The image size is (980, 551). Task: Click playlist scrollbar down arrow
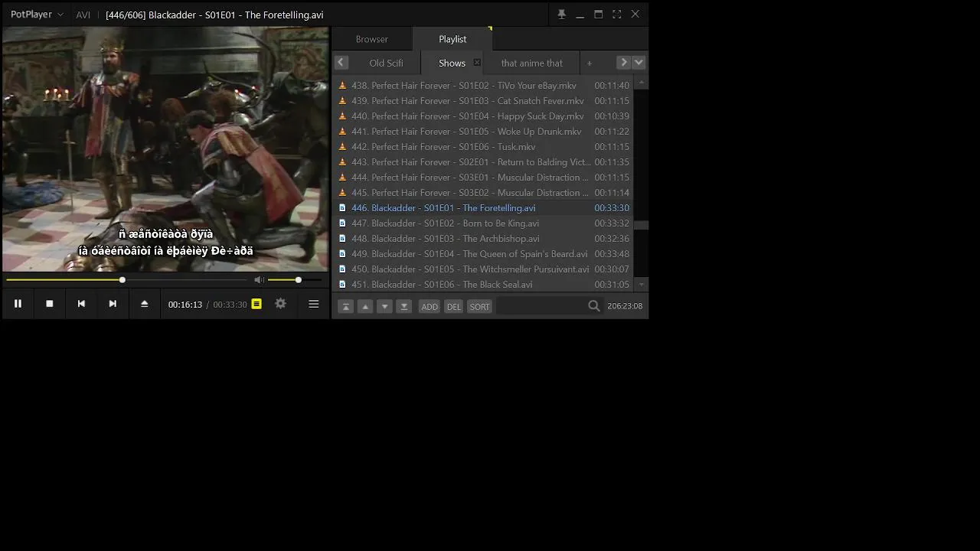point(641,285)
